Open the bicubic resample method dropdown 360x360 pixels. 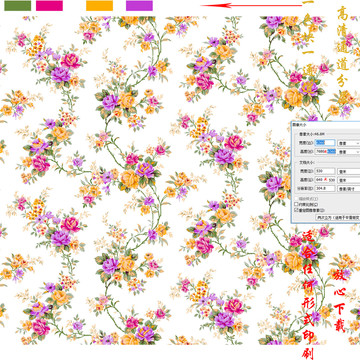(338, 217)
